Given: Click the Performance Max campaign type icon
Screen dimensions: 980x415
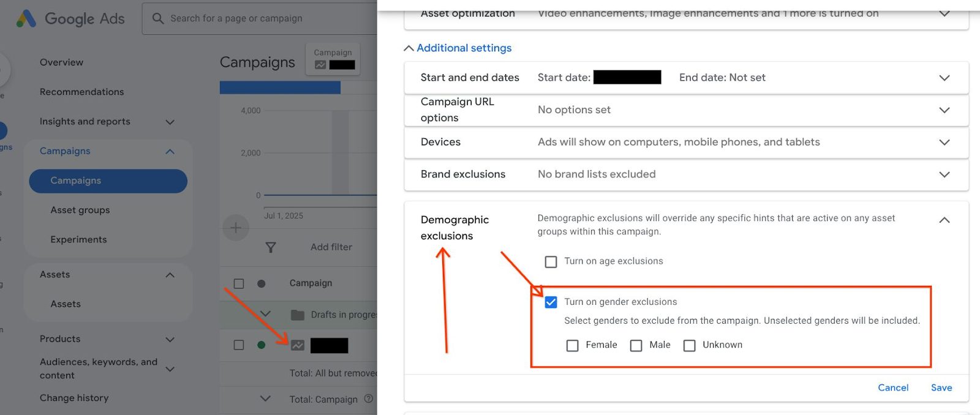Looking at the screenshot, I should 298,345.
